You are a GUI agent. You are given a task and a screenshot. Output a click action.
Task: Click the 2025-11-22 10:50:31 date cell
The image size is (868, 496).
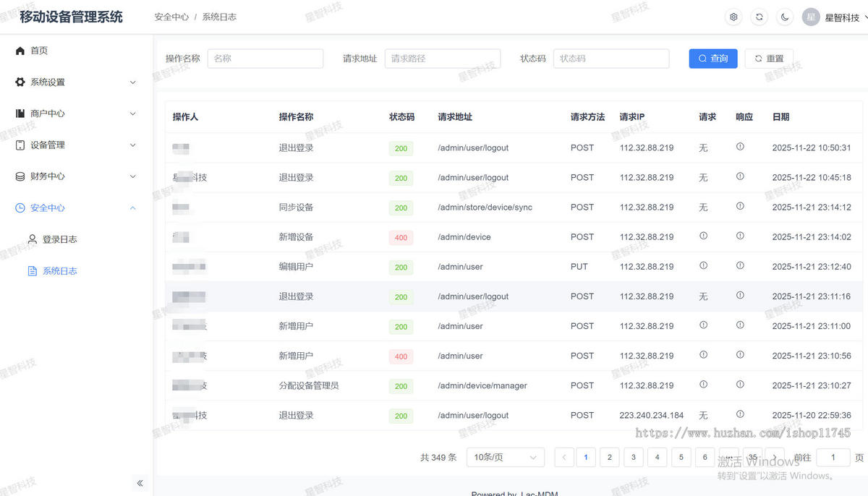[x=812, y=148]
